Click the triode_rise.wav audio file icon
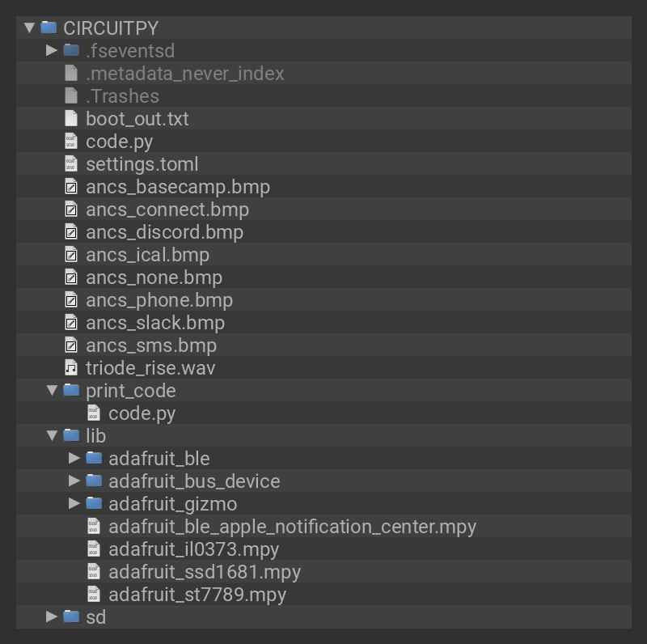647x644 pixels. 71,368
